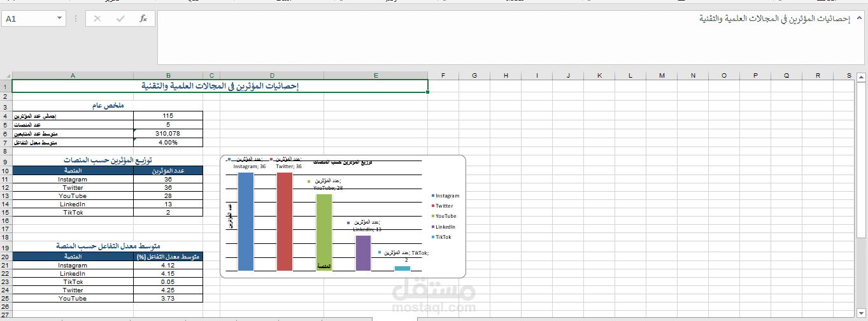The image size is (868, 321).
Task: Click YouTube cell in row 13
Action: [73, 196]
